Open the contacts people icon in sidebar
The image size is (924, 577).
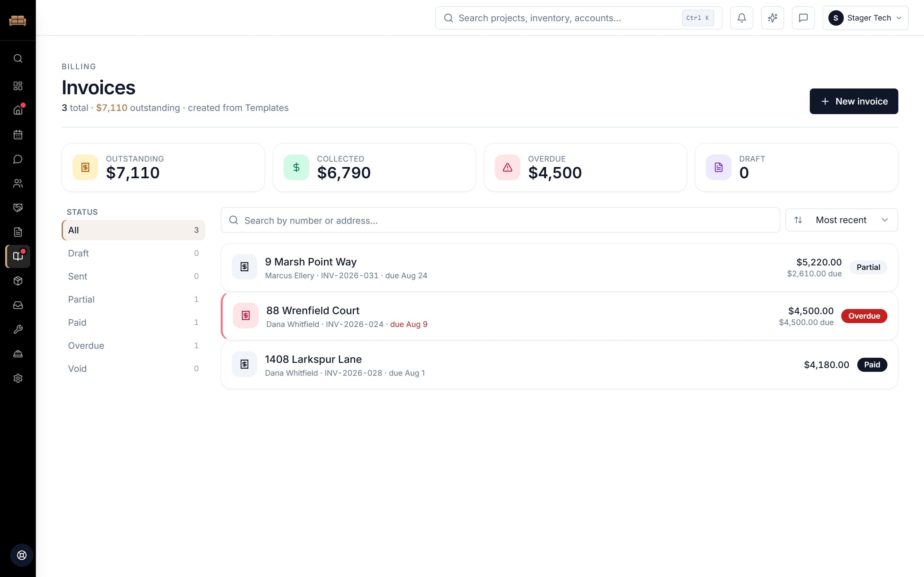pyautogui.click(x=18, y=184)
